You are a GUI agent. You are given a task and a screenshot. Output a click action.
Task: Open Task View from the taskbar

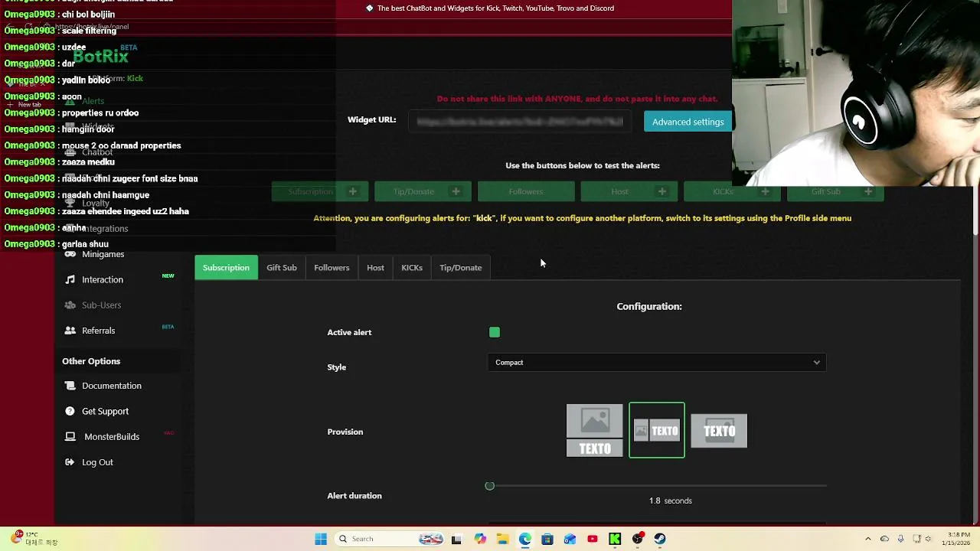[x=456, y=539]
